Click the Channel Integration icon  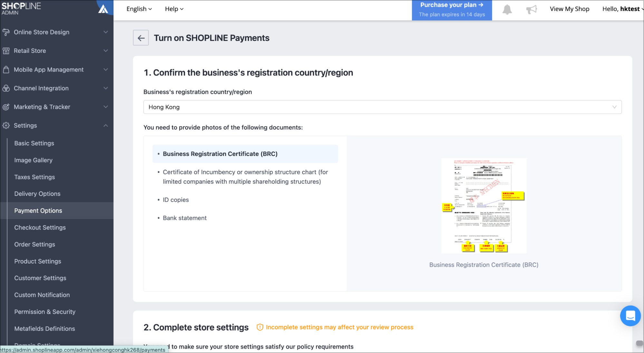(x=6, y=88)
